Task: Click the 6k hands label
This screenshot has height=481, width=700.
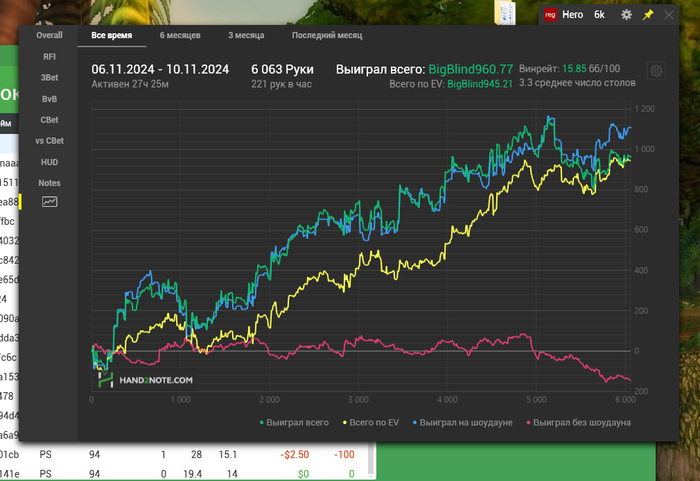Action: 599,15
